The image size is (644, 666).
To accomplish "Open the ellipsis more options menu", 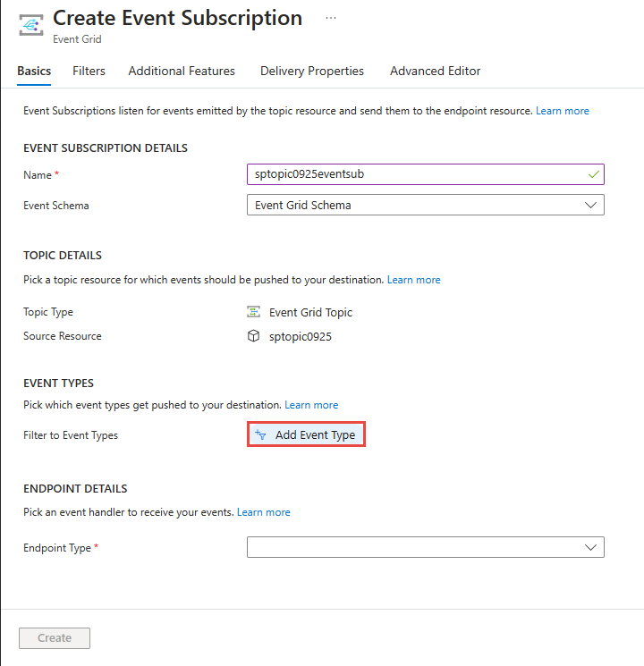I will (x=331, y=18).
